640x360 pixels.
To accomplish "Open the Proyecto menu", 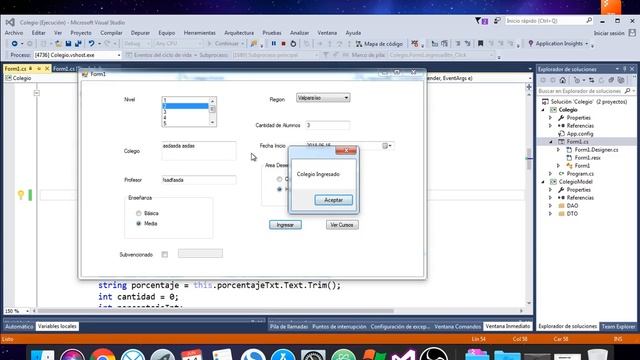I will [81, 33].
